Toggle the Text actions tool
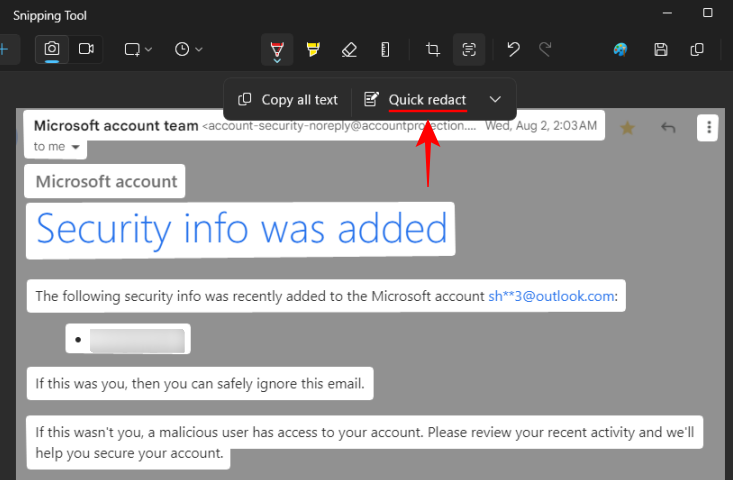The height and width of the screenshot is (480, 733). tap(469, 50)
